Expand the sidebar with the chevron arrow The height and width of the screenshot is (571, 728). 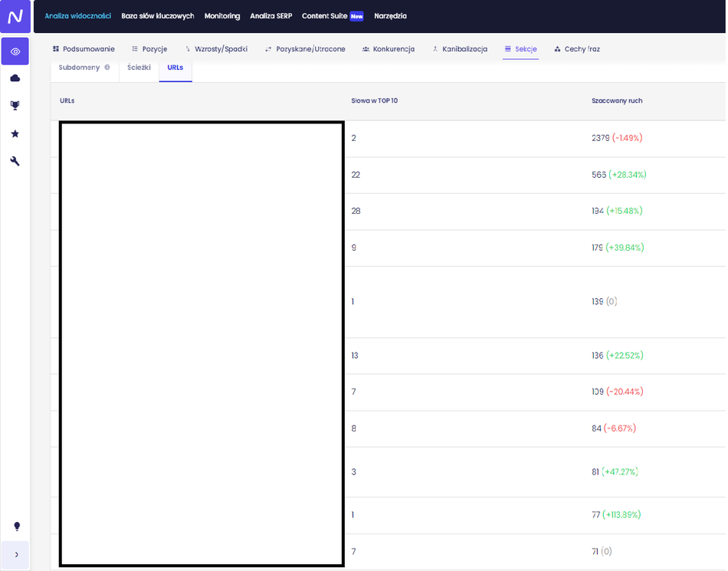16,554
